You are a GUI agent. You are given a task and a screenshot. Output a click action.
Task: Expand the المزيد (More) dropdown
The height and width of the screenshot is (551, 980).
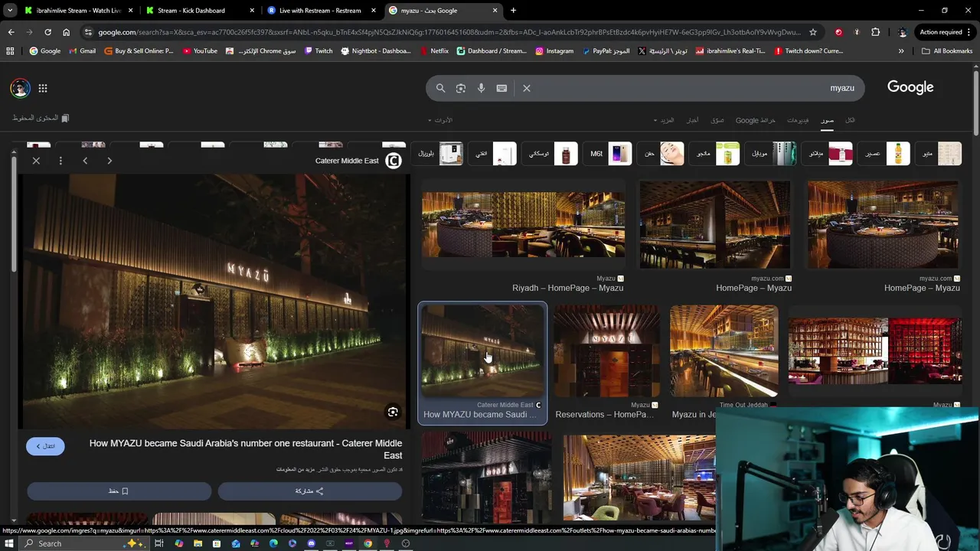[x=664, y=120]
